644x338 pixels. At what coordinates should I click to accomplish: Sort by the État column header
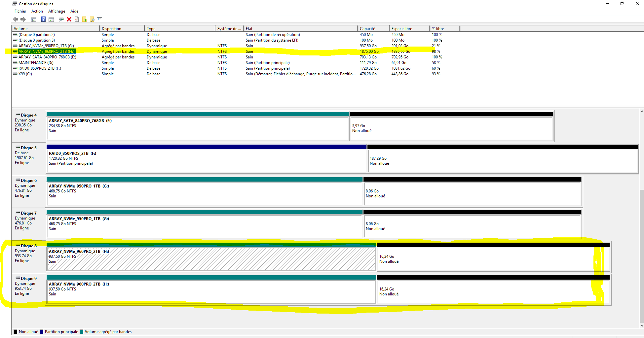click(x=301, y=29)
